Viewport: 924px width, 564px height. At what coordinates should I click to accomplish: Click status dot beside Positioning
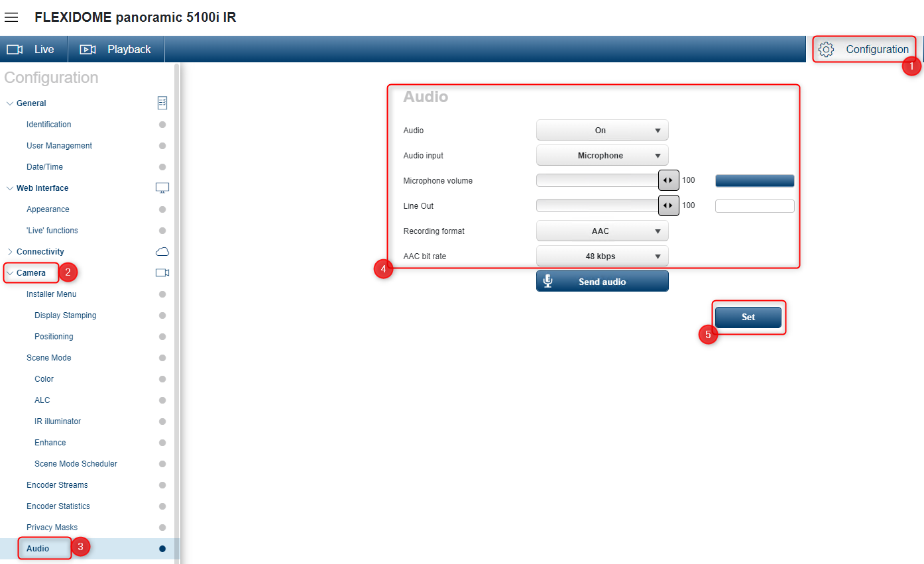162,336
